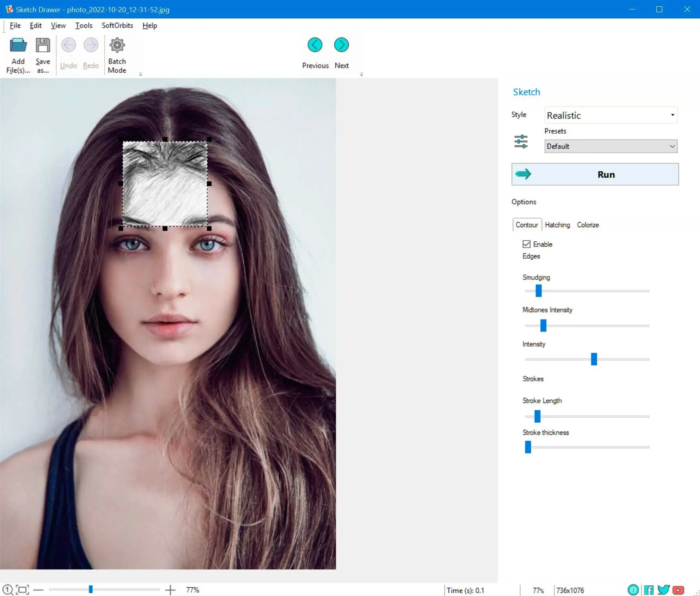Switch to the Hatching tab
The width and height of the screenshot is (700, 596).
[x=557, y=225]
